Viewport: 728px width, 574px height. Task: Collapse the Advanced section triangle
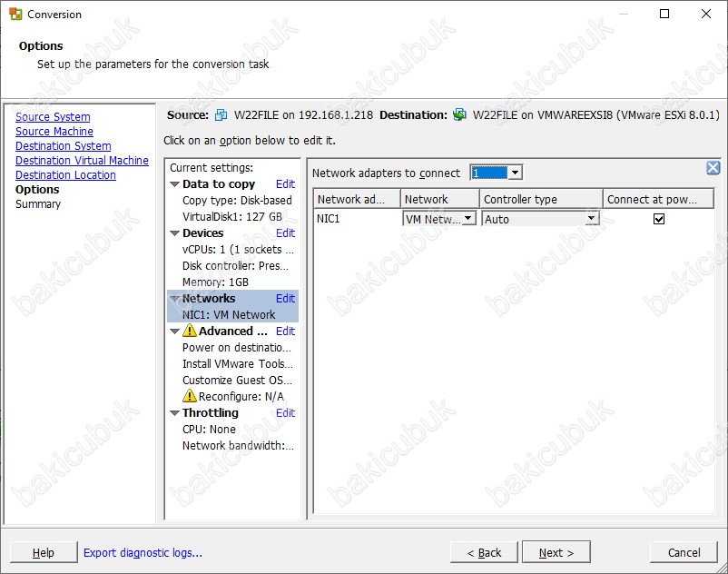point(174,332)
